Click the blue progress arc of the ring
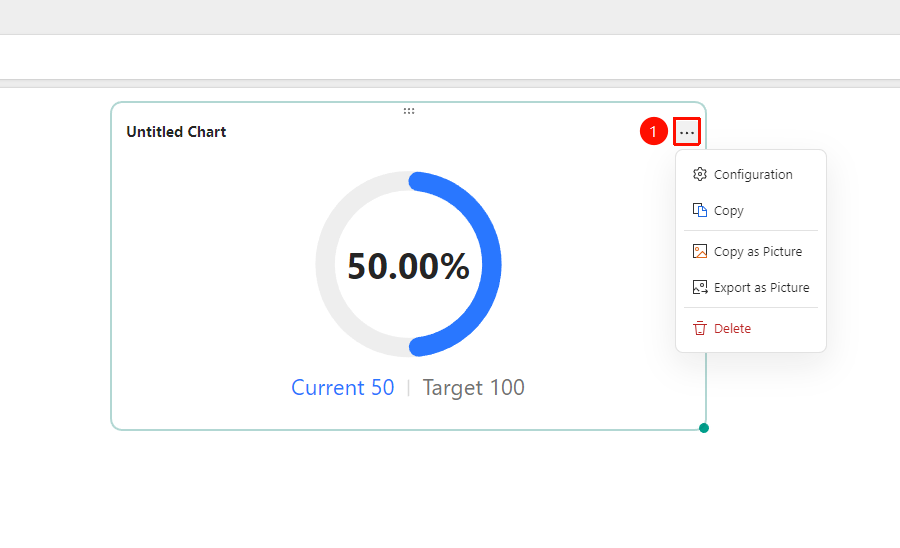This screenshot has height=548, width=900. point(491,264)
